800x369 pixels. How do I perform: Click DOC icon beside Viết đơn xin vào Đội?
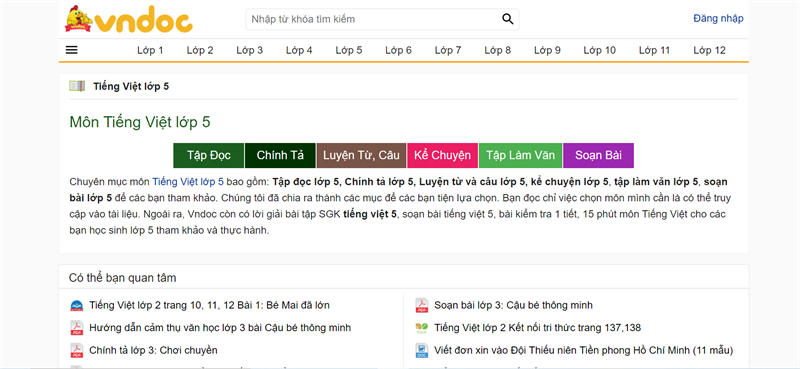[421, 350]
